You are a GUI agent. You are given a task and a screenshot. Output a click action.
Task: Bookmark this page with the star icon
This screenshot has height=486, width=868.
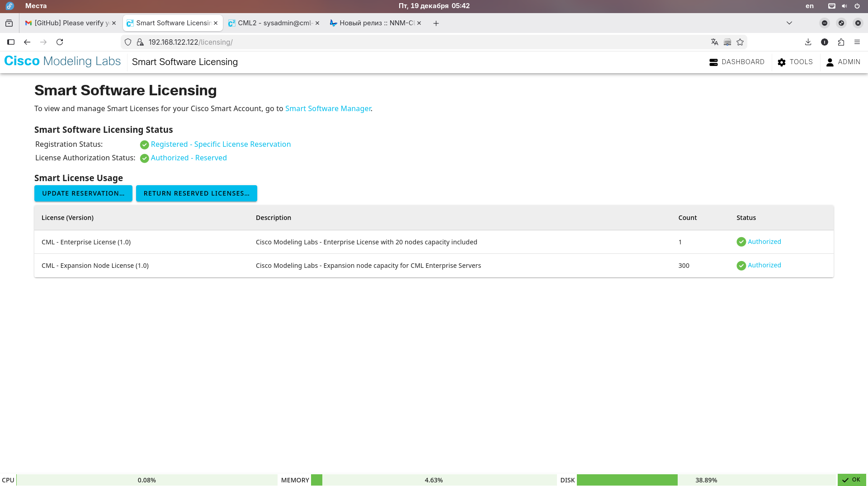tap(740, 42)
